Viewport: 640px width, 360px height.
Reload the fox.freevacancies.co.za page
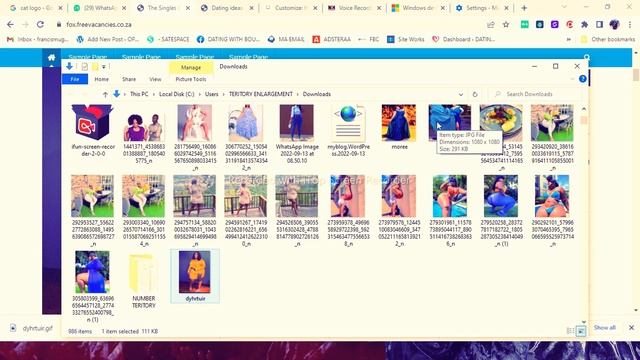40,24
